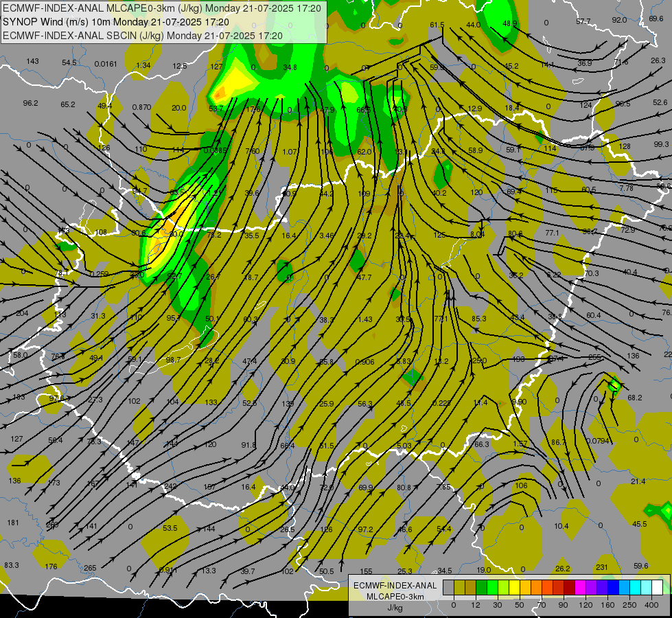The width and height of the screenshot is (672, 618).
Task: Click the map value '0.0794'
Action: pos(598,440)
